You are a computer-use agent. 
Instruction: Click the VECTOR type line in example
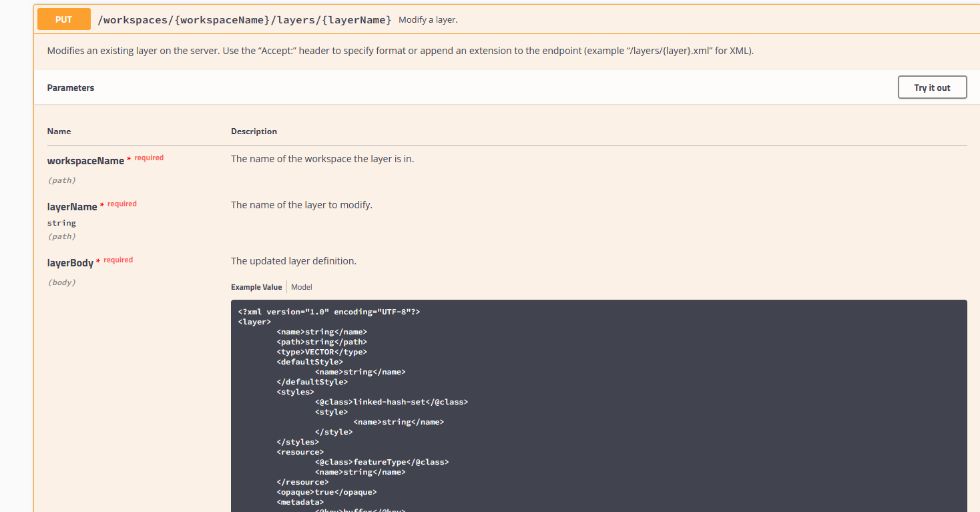(x=322, y=351)
